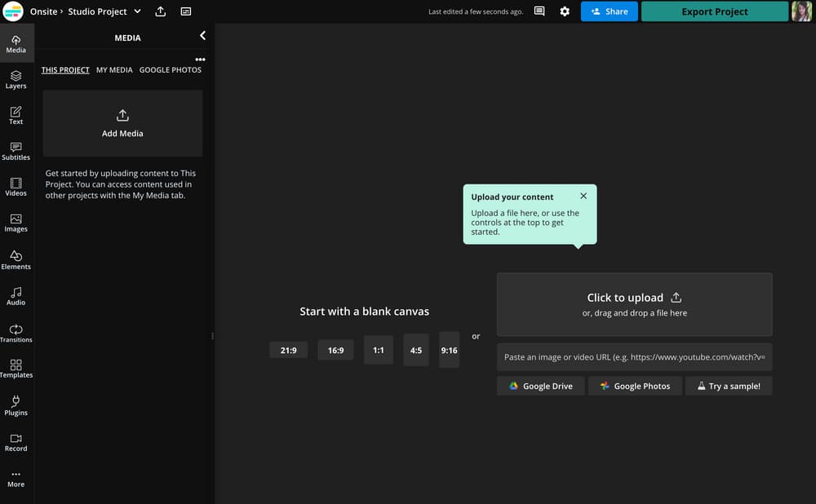The image size is (816, 504).
Task: Open comments using the top bar icon
Action: point(539,11)
